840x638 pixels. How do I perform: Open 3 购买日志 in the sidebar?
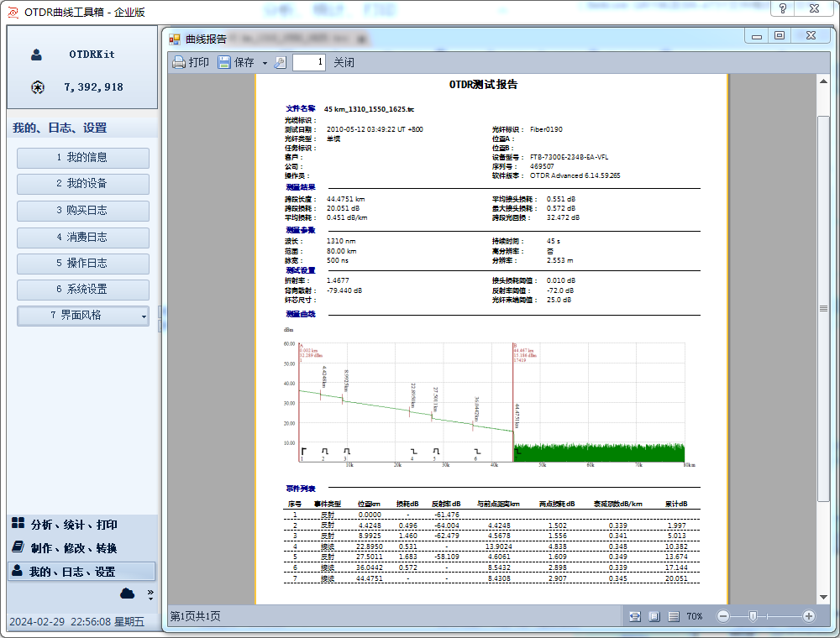click(x=82, y=210)
